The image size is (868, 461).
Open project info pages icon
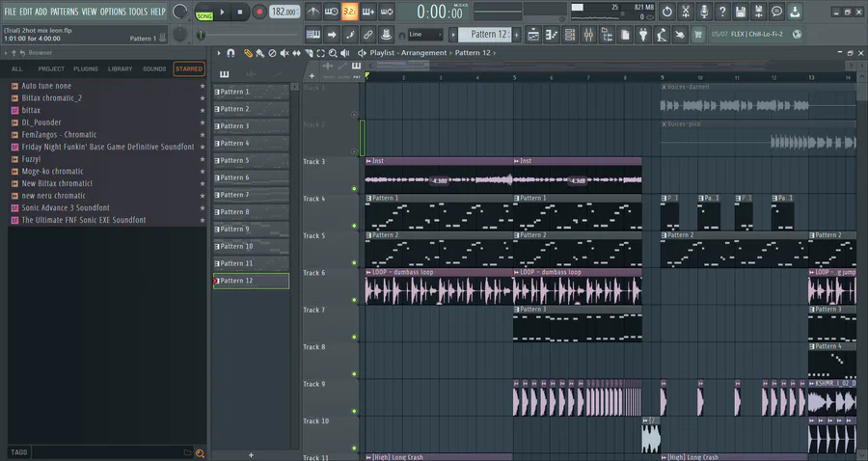click(x=625, y=35)
